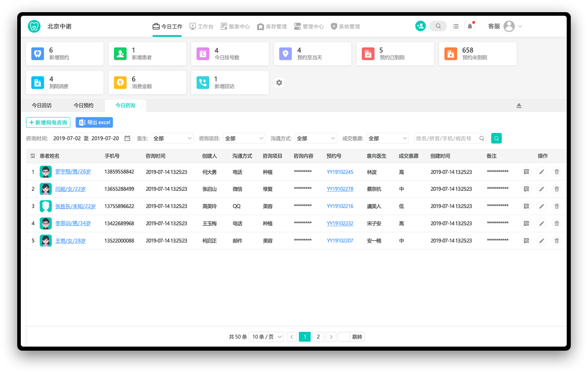Viewport: 588px width, 373px height.
Task: Open the 预约至当天 stat card icon
Action: [285, 54]
